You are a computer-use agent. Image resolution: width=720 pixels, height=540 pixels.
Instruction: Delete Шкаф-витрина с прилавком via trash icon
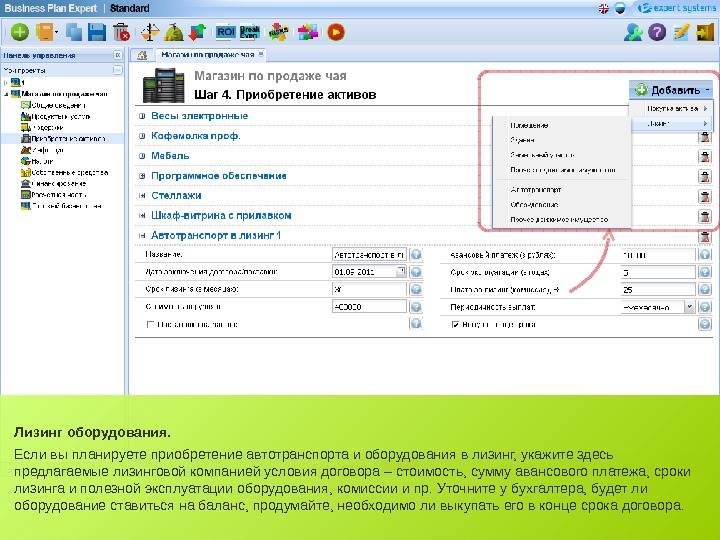coord(704,216)
